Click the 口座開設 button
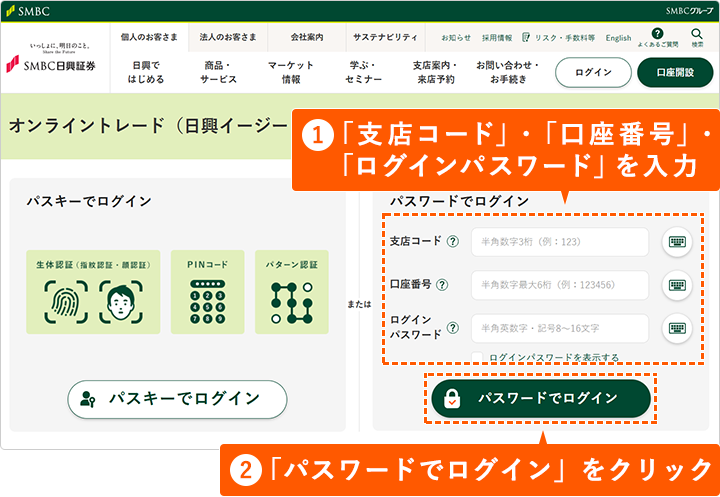 pyautogui.click(x=675, y=72)
